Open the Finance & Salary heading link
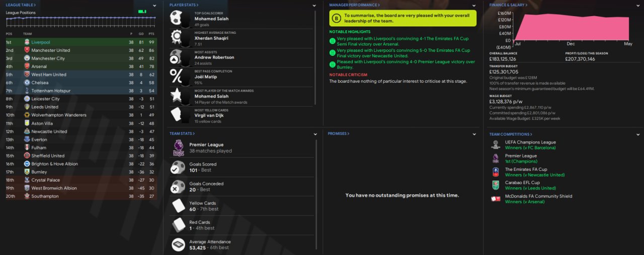644x255 pixels. point(508,5)
